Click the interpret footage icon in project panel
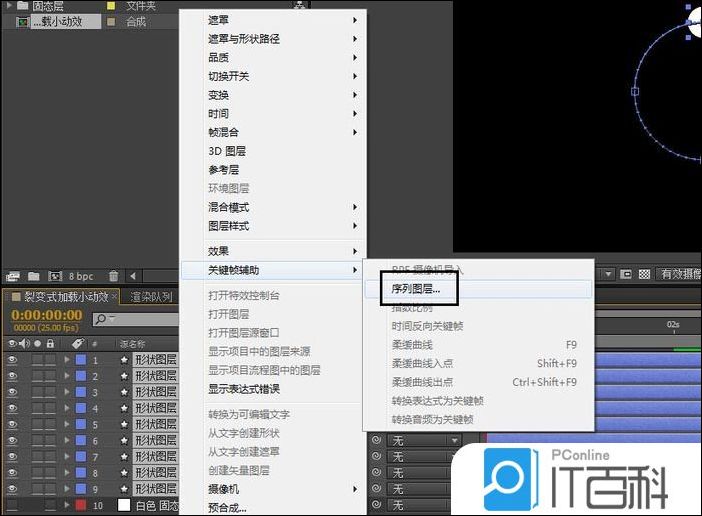 click(x=13, y=276)
